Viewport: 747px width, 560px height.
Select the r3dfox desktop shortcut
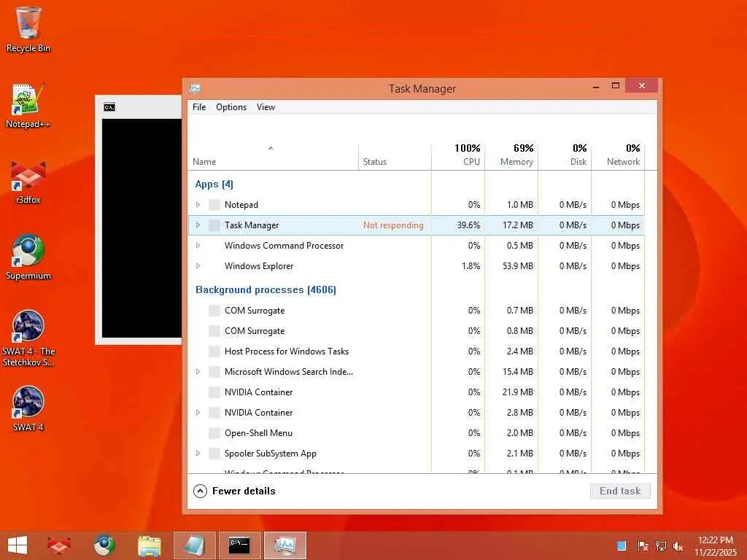[x=28, y=182]
